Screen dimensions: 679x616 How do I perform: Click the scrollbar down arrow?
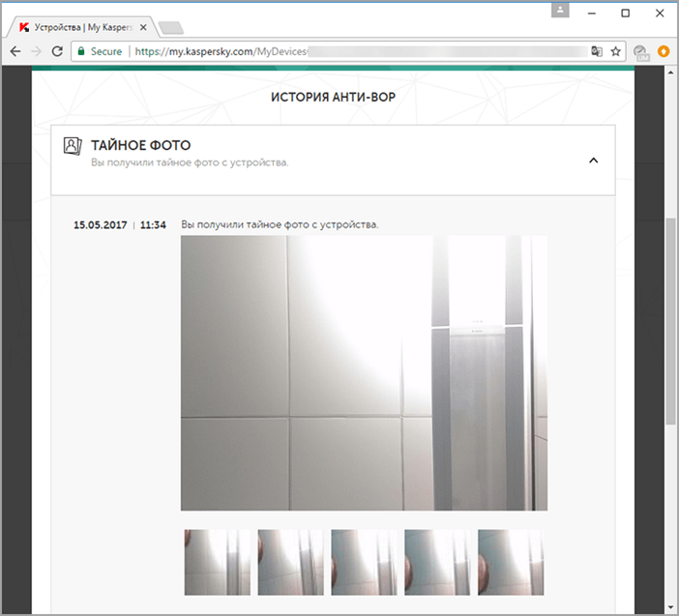[x=670, y=607]
